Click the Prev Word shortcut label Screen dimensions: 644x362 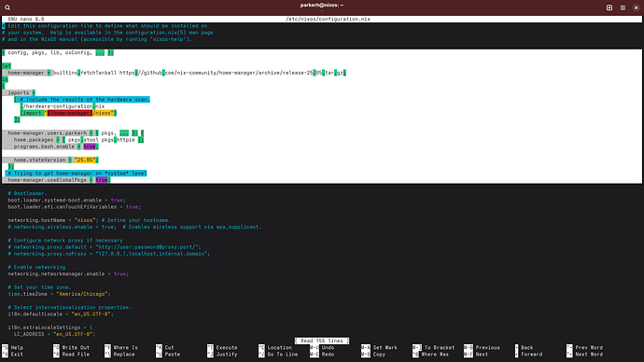[x=589, y=348]
